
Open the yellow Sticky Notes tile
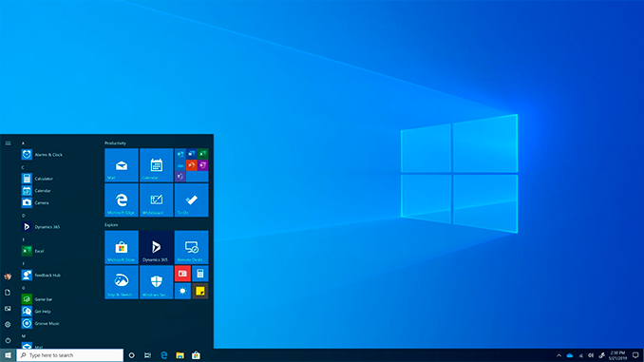[200, 291]
